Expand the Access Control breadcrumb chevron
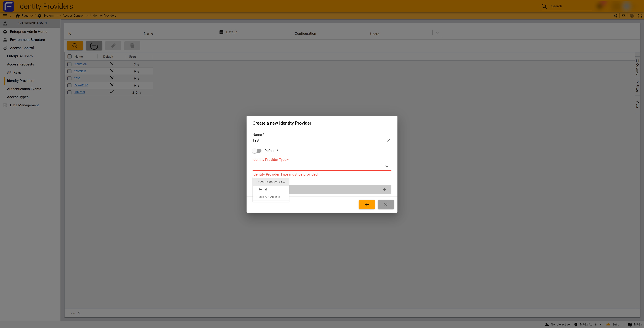The width and height of the screenshot is (644, 328). (x=87, y=16)
